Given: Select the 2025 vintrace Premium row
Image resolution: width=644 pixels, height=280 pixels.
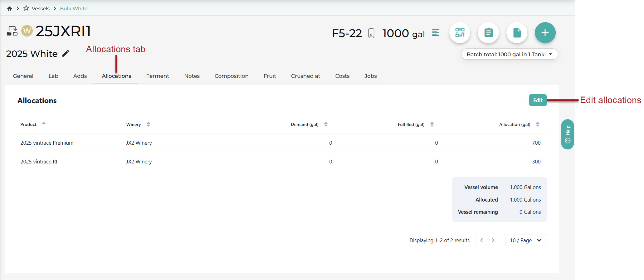Looking at the screenshot, I should (x=282, y=143).
